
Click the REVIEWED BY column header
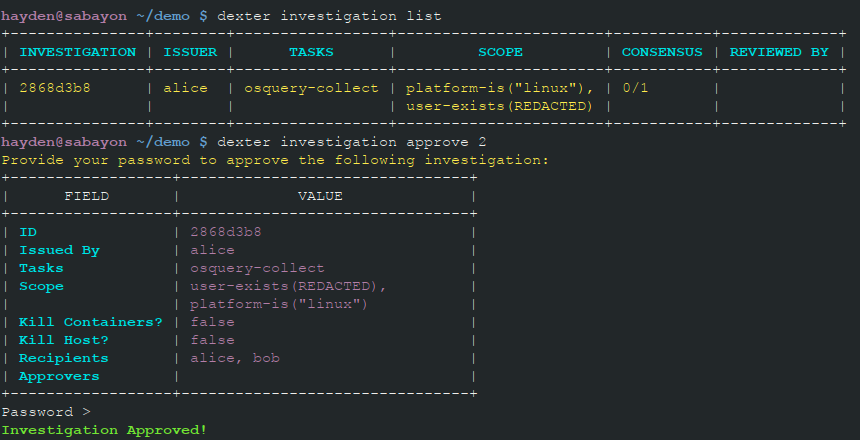pos(779,52)
